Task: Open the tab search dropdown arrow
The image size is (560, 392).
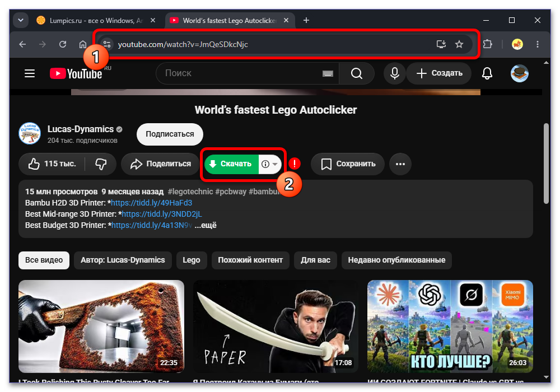Action: [x=21, y=20]
